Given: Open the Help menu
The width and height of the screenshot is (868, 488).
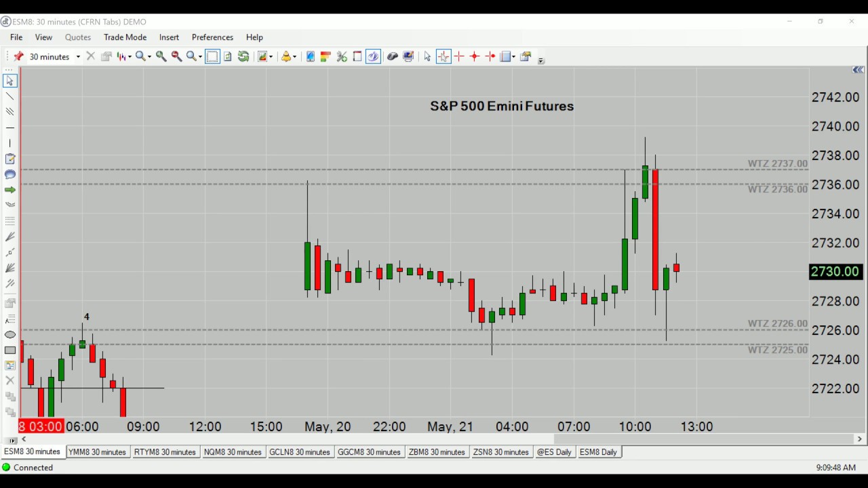Looking at the screenshot, I should point(254,37).
